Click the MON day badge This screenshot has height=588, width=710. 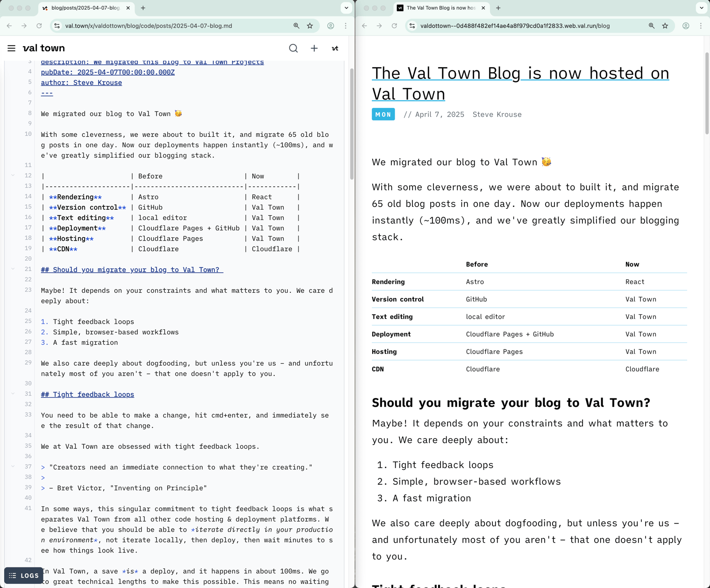point(383,114)
